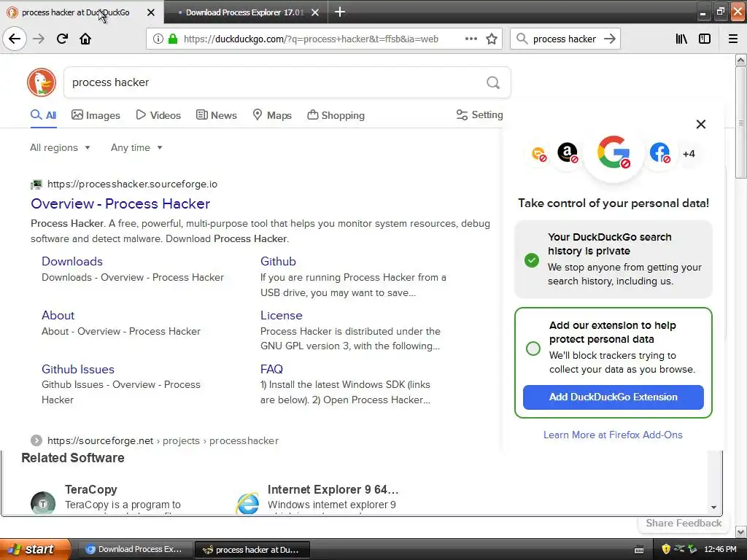Open a new tab with plus button

click(x=340, y=12)
